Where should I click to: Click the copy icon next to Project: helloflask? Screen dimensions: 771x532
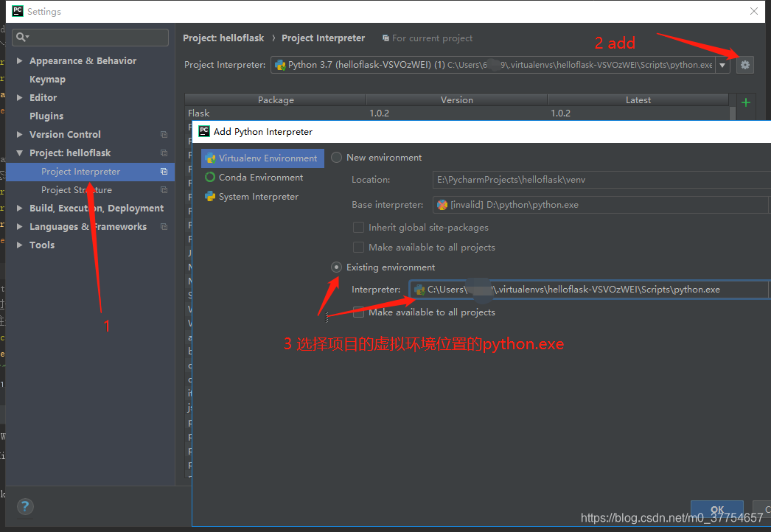point(164,153)
